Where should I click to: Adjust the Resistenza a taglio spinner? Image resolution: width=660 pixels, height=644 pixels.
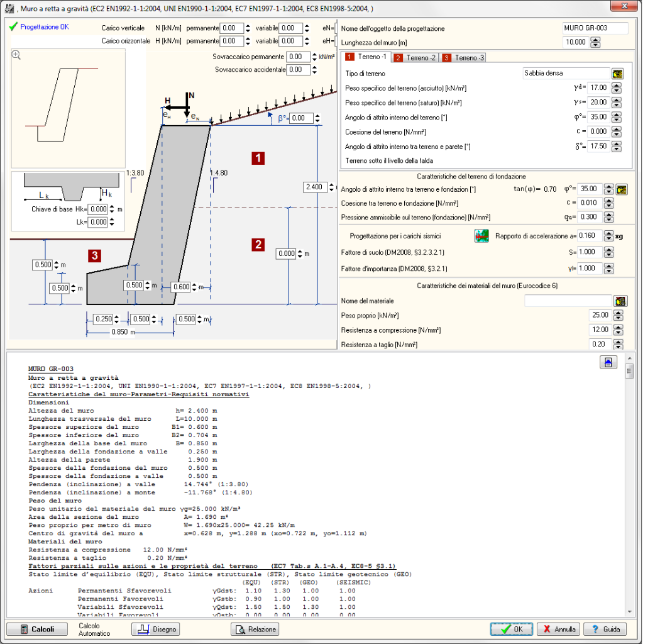tap(618, 345)
